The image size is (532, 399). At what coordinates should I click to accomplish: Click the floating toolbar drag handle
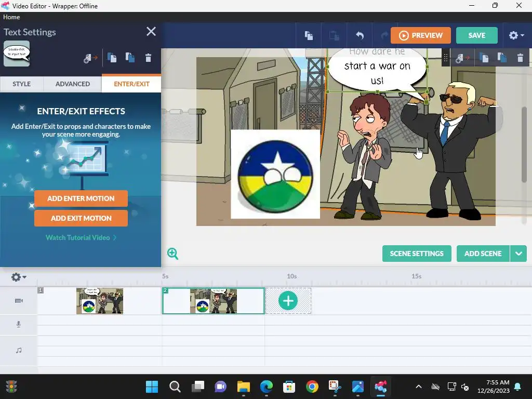pyautogui.click(x=445, y=58)
